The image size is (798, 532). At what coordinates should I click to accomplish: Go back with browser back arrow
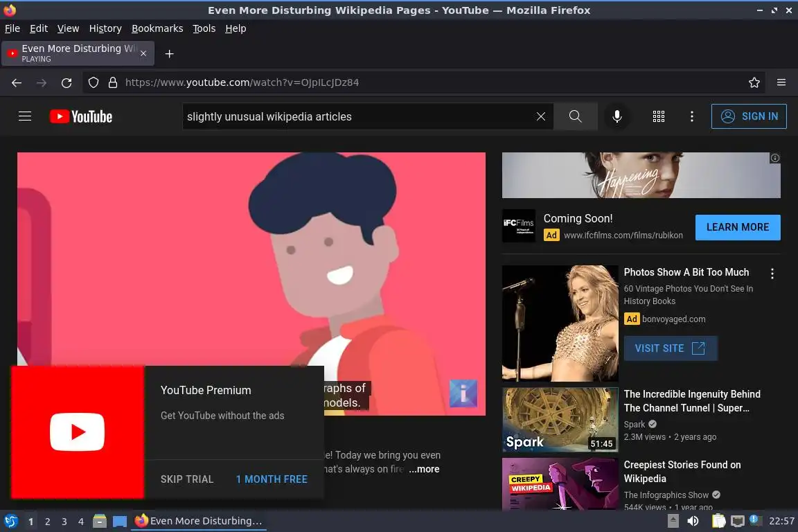(17, 82)
